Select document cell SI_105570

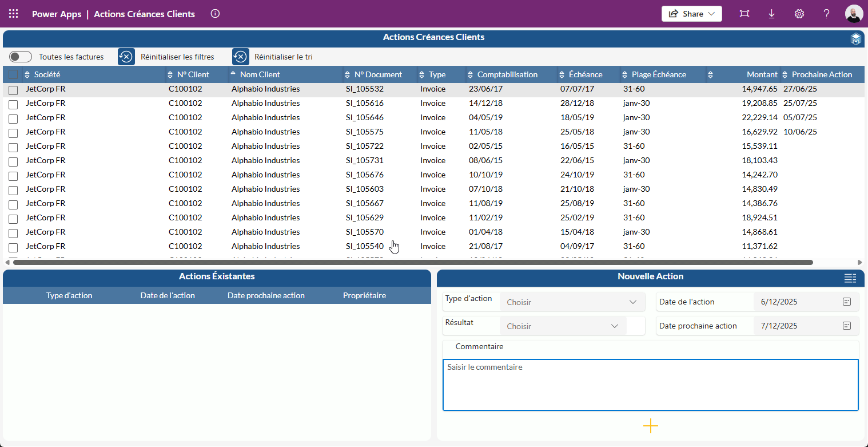[x=365, y=232]
